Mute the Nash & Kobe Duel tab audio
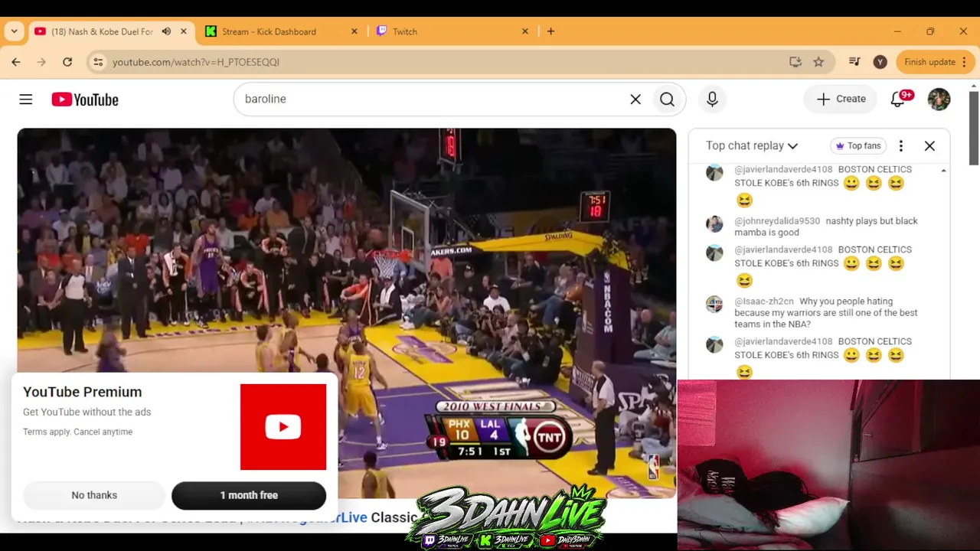980x551 pixels. (166, 31)
